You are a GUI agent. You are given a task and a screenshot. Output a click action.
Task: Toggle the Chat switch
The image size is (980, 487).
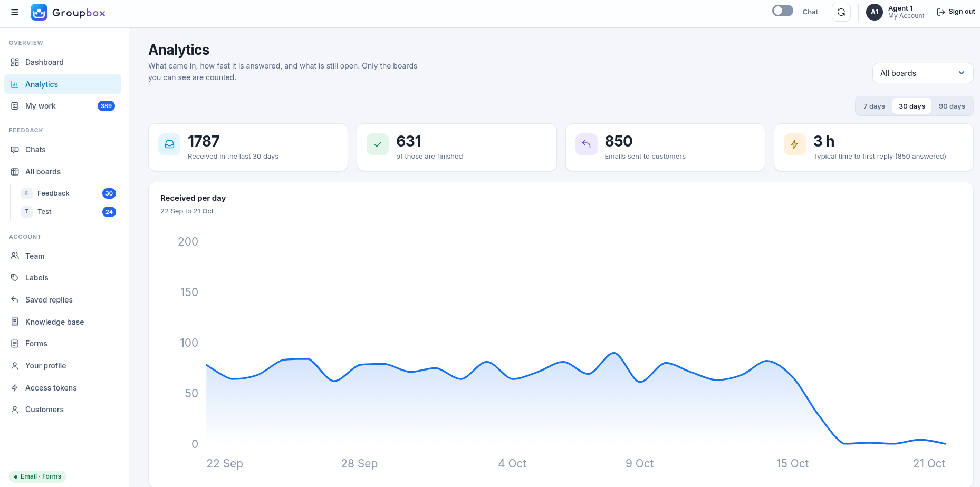[783, 11]
